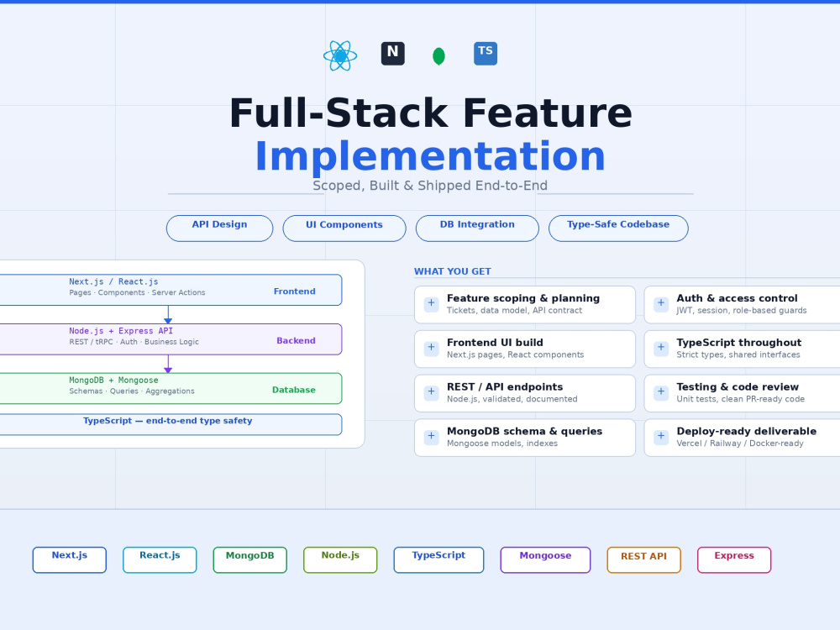Click the Database label in diagram
Image resolution: width=840 pixels, height=630 pixels.
pyautogui.click(x=293, y=390)
